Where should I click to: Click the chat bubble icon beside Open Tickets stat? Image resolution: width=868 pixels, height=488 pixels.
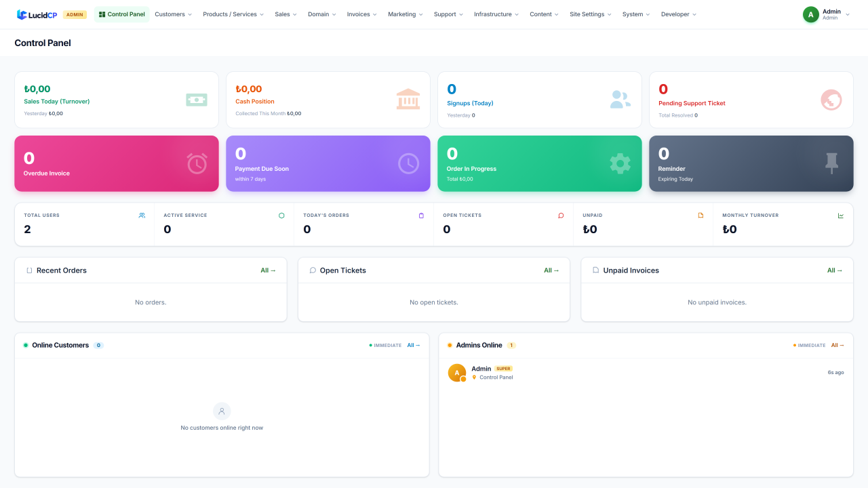coord(561,216)
